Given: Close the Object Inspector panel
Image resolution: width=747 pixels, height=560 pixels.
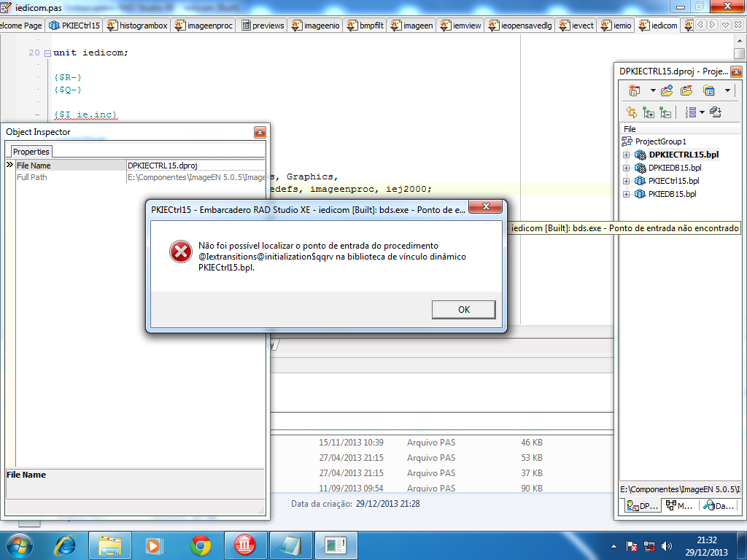Looking at the screenshot, I should pos(260,133).
